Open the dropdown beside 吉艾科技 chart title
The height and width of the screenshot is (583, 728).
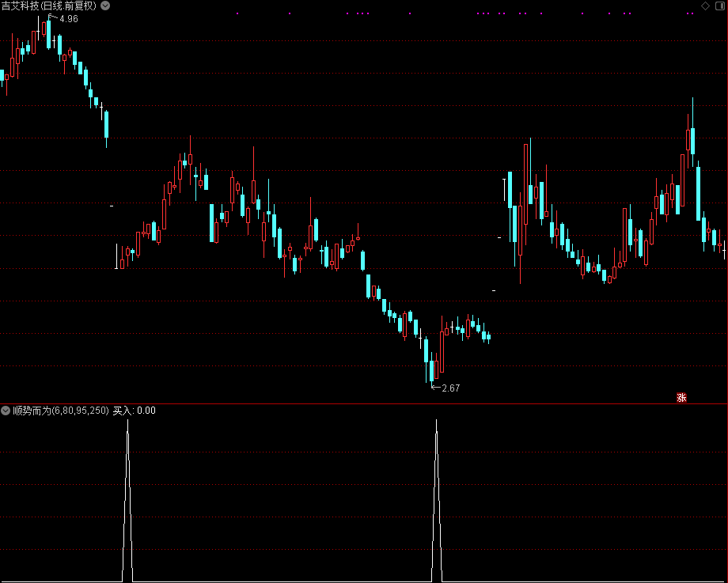[105, 6]
